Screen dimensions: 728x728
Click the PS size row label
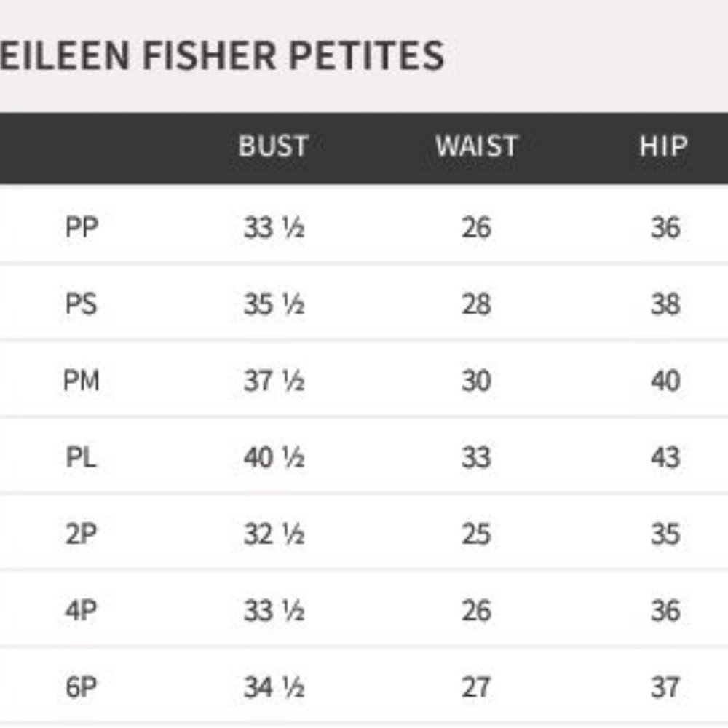pos(82,304)
